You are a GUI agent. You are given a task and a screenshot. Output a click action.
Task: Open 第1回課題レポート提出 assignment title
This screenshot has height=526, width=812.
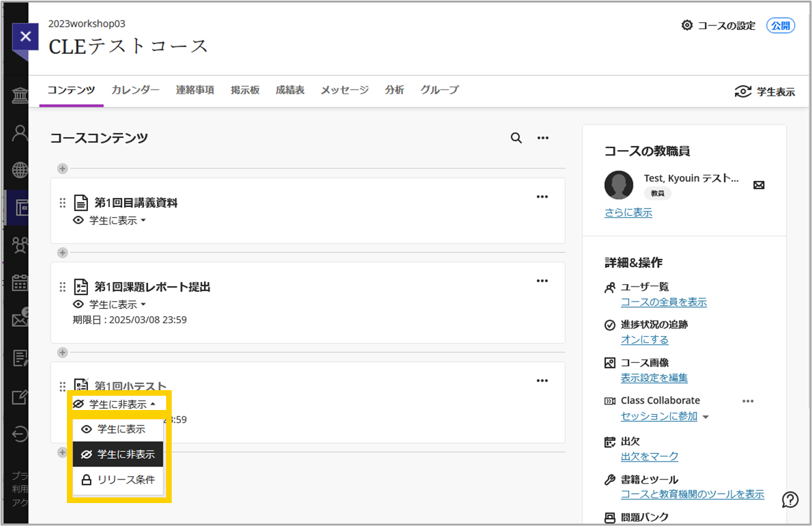point(152,287)
